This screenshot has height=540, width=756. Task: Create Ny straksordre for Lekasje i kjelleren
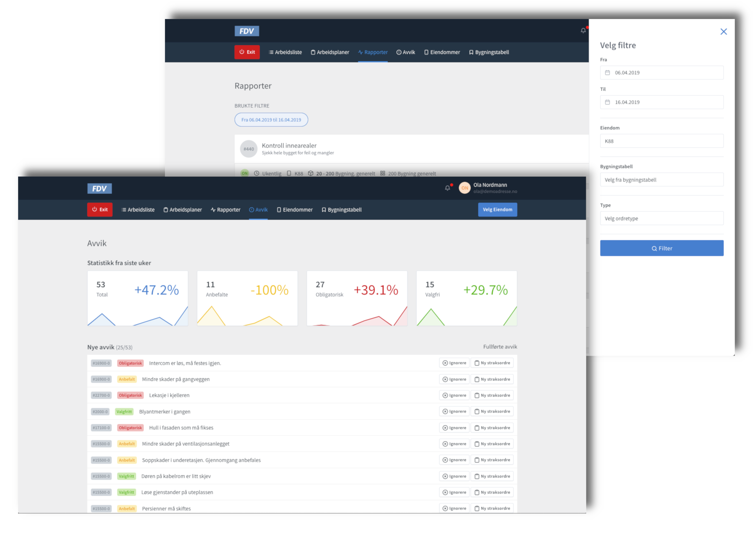pyautogui.click(x=492, y=395)
